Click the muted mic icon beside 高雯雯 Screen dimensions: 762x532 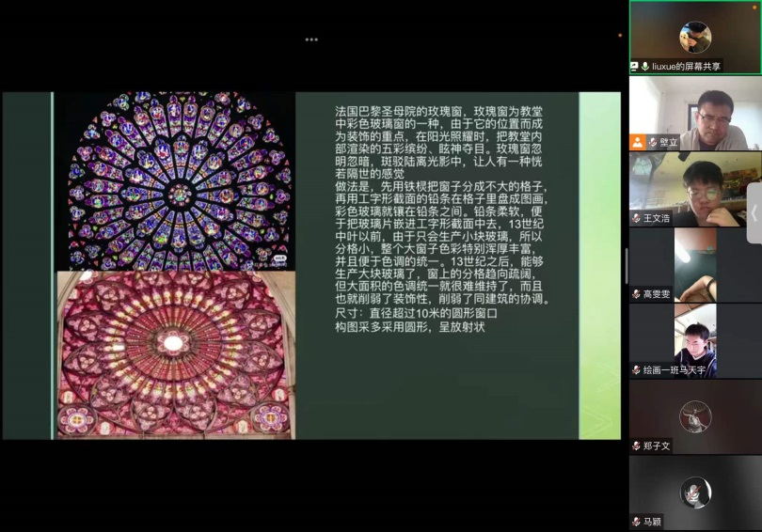(636, 294)
